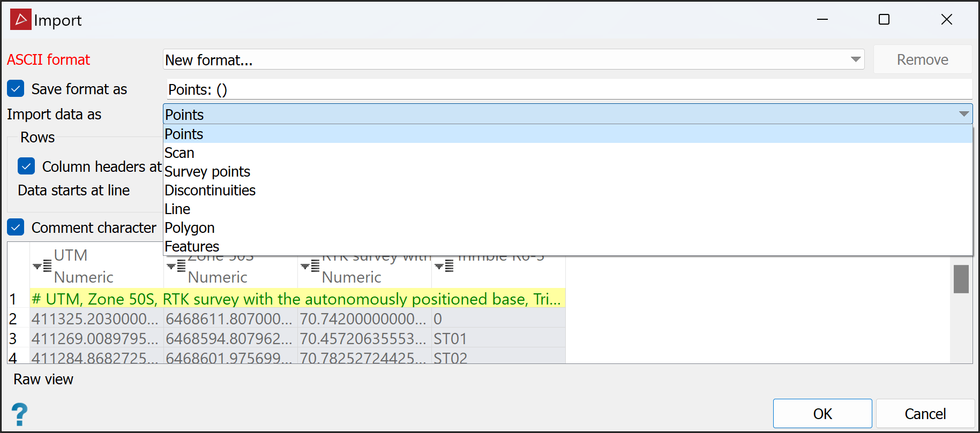Click the red Import application logo icon
Image resolution: width=980 pixels, height=433 pixels.
[x=20, y=20]
